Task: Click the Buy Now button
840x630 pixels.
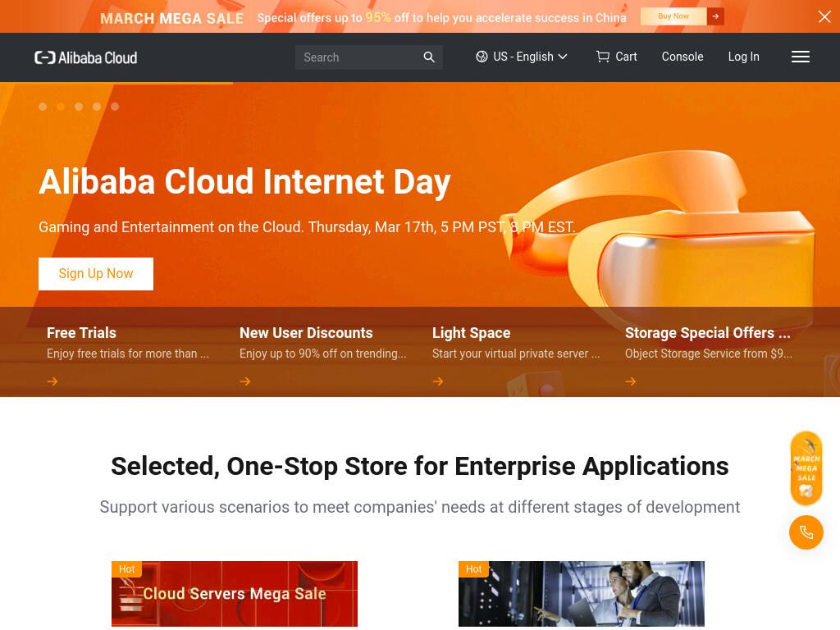Action: [x=673, y=16]
